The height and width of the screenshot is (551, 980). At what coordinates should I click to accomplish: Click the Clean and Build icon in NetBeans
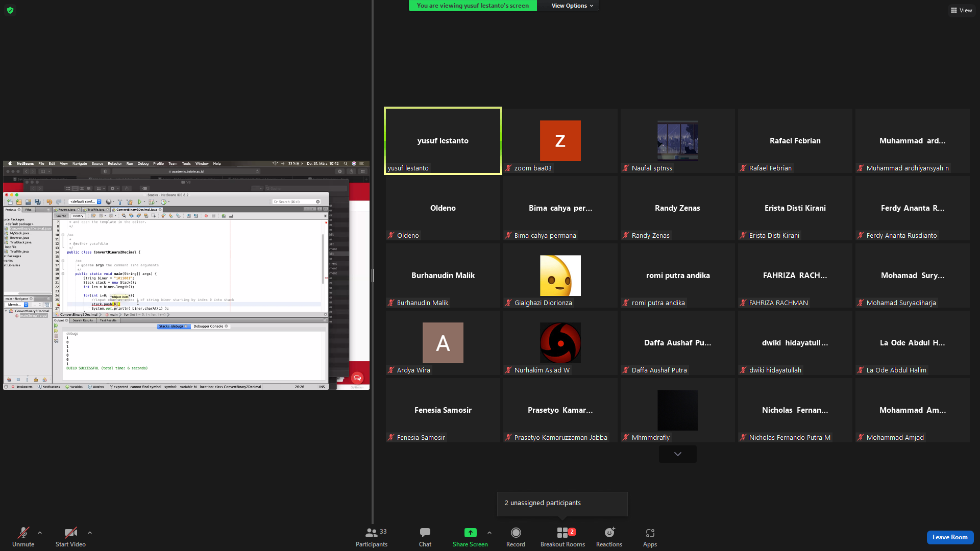coord(129,202)
